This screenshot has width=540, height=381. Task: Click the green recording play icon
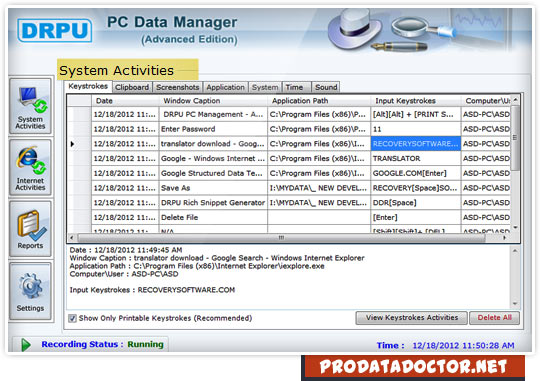[x=25, y=344]
